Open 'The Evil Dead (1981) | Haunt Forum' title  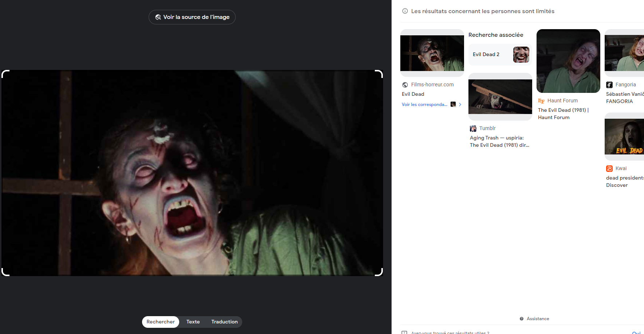click(563, 114)
